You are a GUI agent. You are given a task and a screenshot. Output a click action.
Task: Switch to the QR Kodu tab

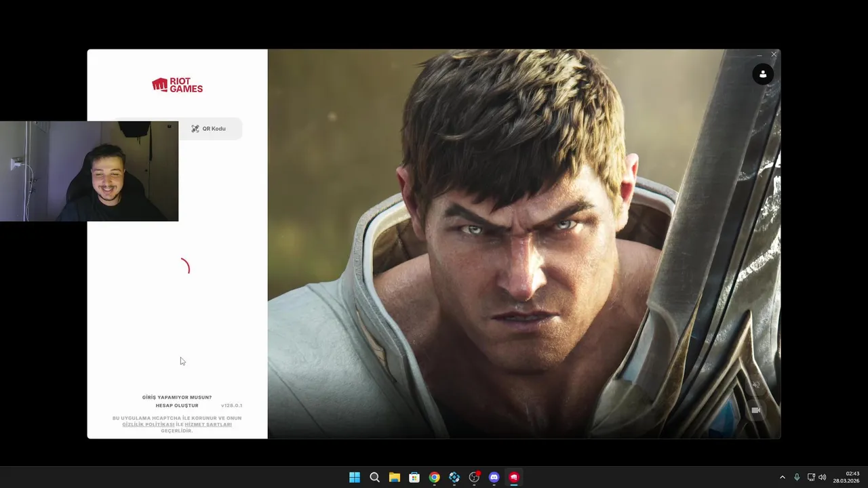click(x=209, y=129)
